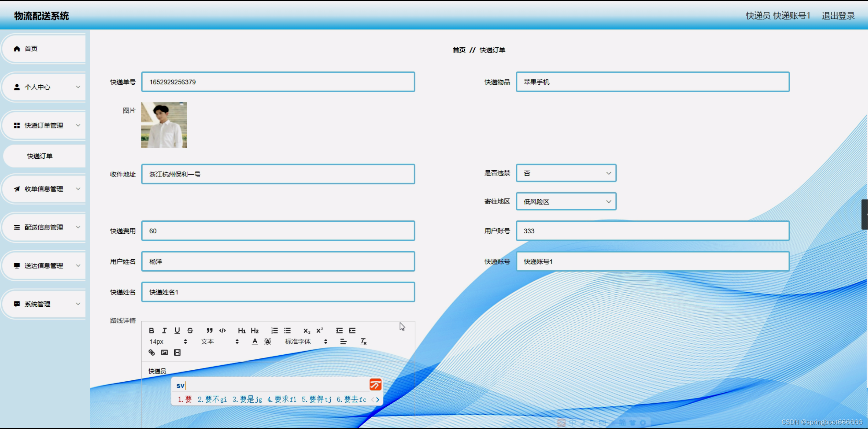Click 退出登录 to log out
This screenshot has width=868, height=429.
pos(838,16)
